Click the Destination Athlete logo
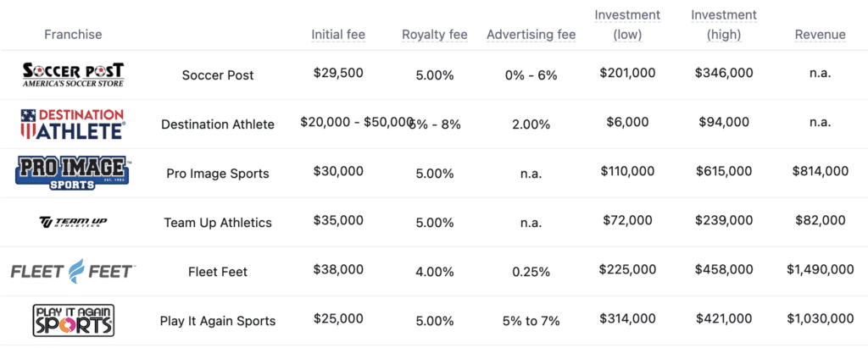Image resolution: width=868 pixels, height=348 pixels. [x=73, y=124]
